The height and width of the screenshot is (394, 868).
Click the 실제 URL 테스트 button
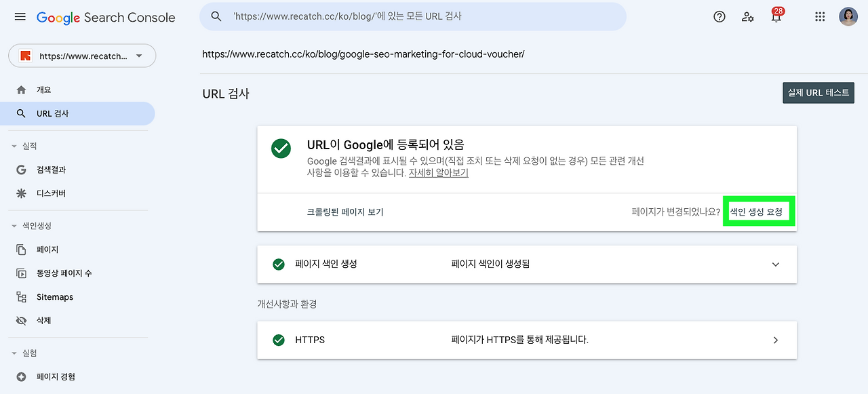coord(818,92)
